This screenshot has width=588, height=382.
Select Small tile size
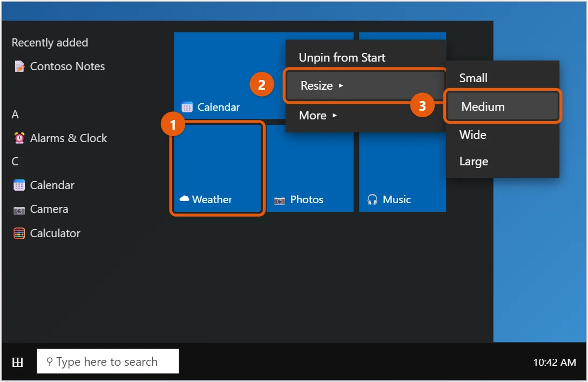click(503, 78)
